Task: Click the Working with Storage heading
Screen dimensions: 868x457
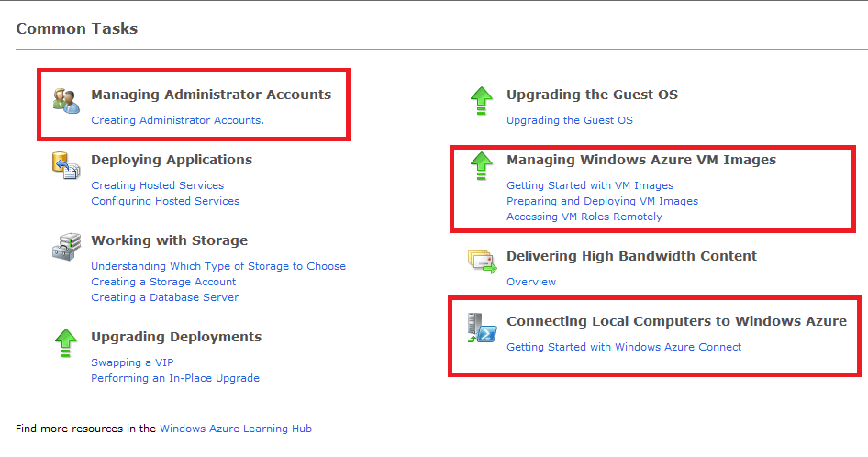Action: [x=170, y=241]
